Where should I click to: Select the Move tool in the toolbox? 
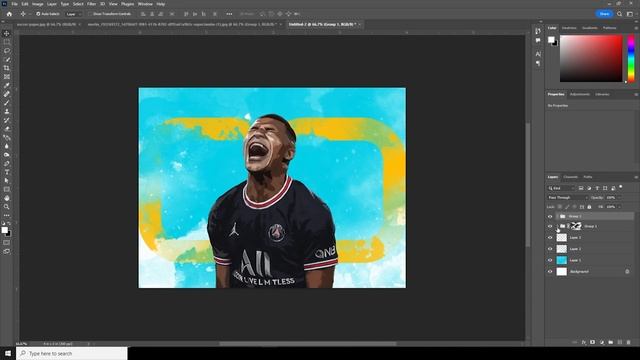click(x=7, y=33)
